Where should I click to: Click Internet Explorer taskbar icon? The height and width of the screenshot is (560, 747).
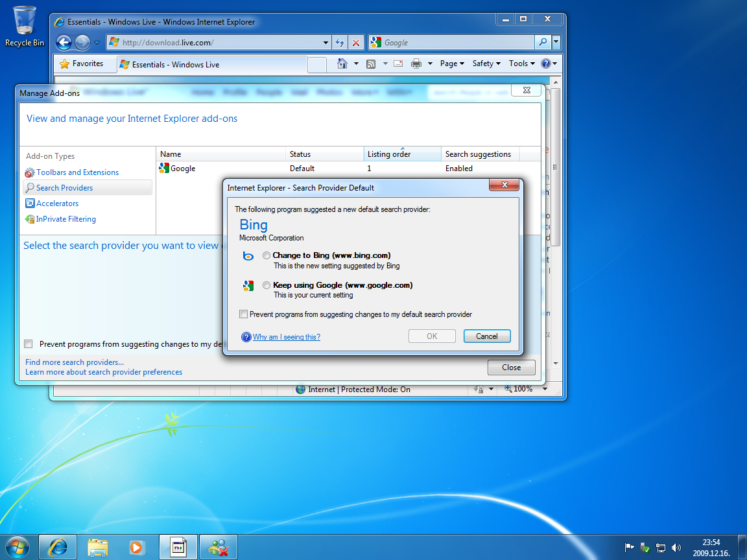(57, 547)
